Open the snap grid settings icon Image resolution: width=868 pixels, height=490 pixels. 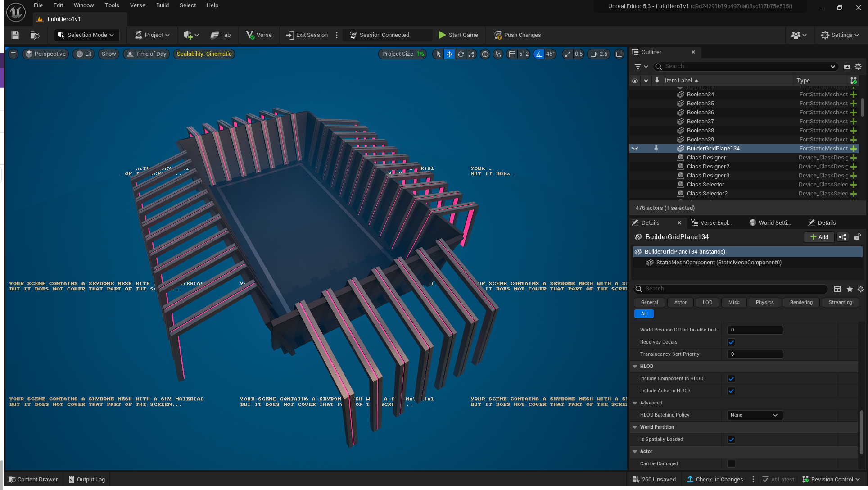coord(512,54)
